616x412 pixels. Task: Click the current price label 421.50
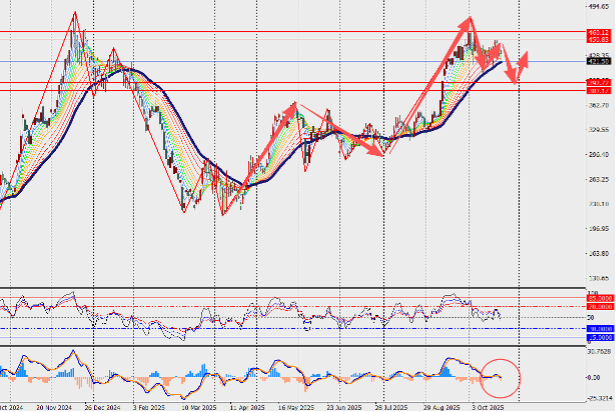pos(599,61)
